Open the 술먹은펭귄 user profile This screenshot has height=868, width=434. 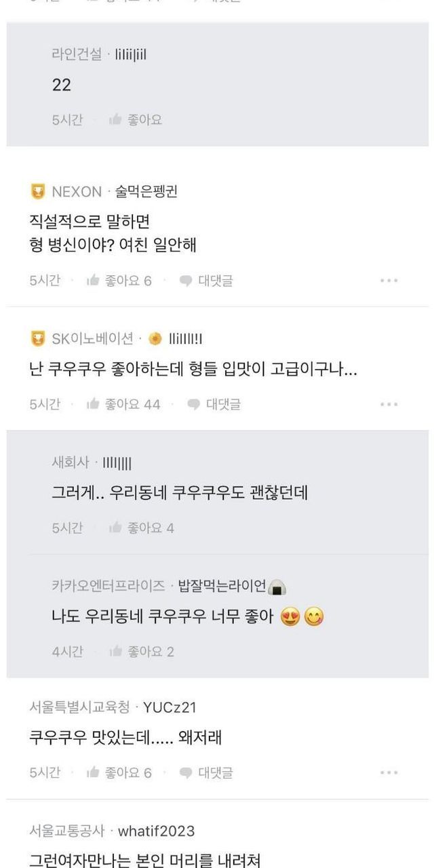pyautogui.click(x=146, y=192)
